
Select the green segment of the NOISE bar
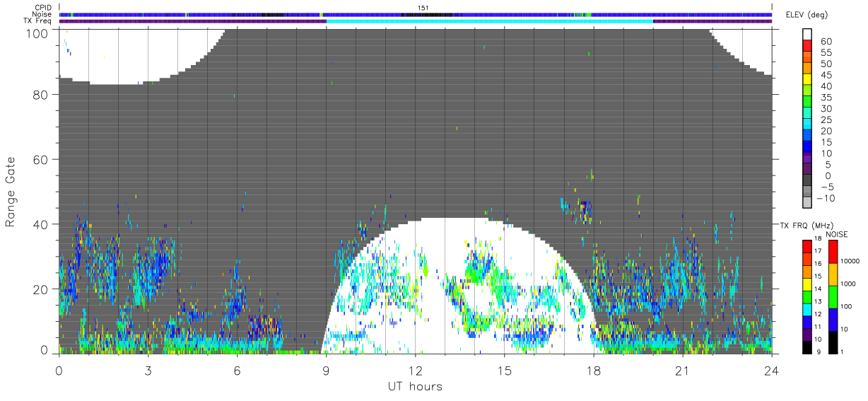pyautogui.click(x=832, y=297)
